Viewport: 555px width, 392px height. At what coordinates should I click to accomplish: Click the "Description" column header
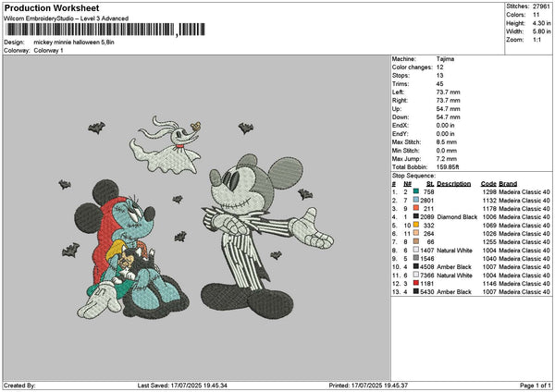(x=454, y=184)
